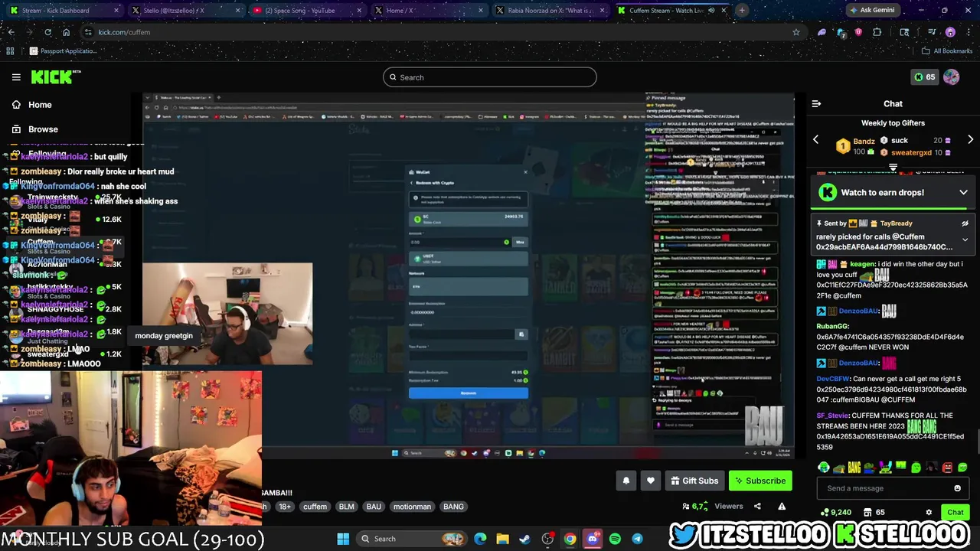Hide the pinned message with eye icon

[x=965, y=223]
